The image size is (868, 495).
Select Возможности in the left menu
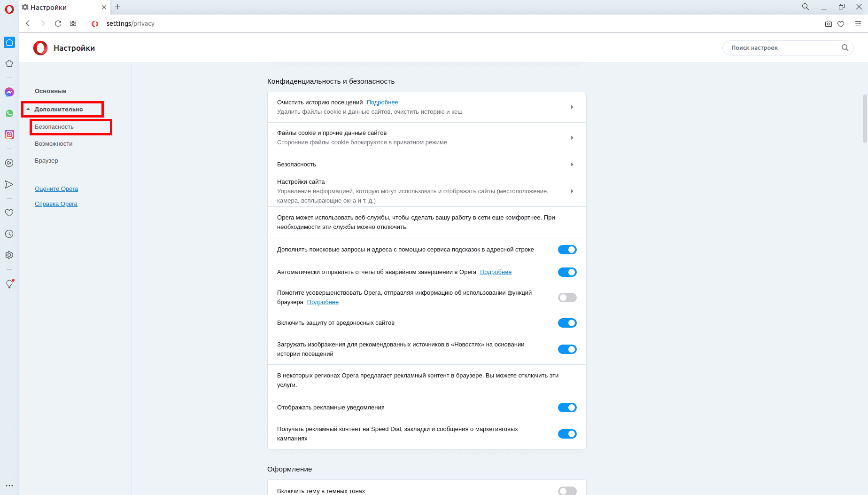pos(54,144)
